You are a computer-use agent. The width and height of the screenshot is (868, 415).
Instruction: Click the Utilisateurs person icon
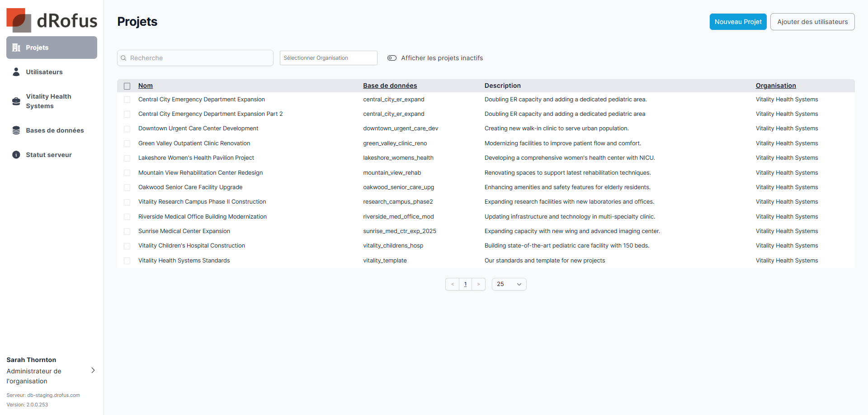[16, 72]
